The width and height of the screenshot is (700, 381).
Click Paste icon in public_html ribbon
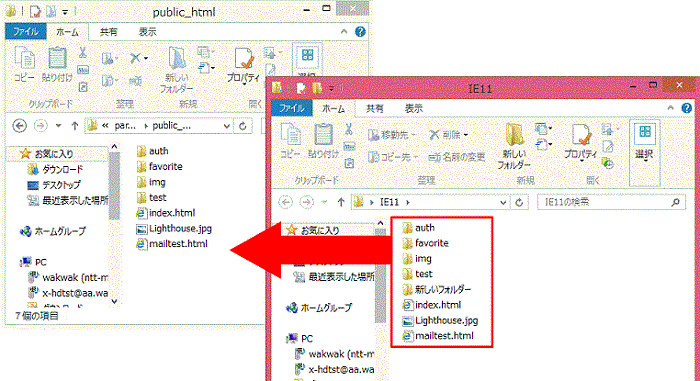57,64
